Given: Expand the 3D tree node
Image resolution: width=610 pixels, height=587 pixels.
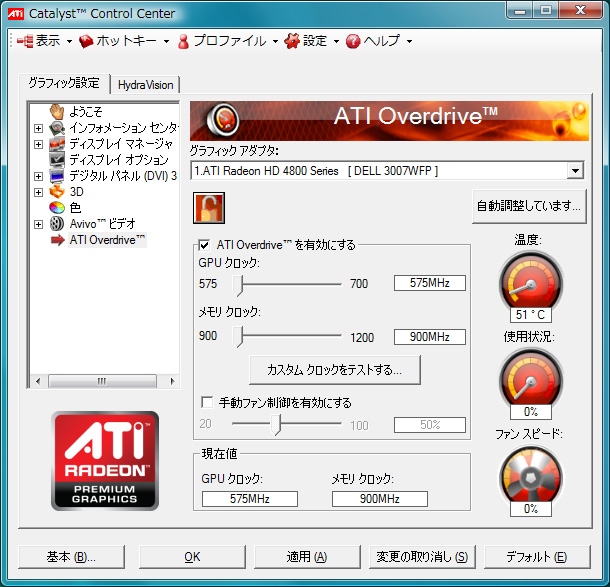Looking at the screenshot, I should (x=38, y=192).
